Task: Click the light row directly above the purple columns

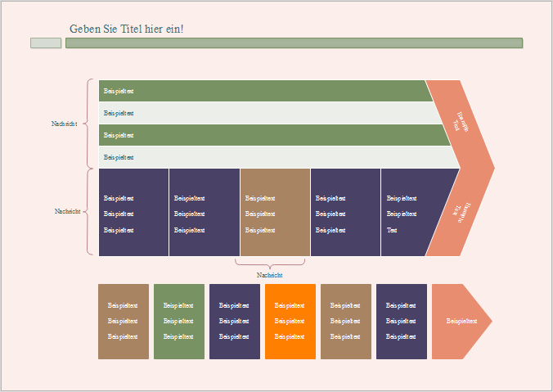Action: [x=279, y=157]
